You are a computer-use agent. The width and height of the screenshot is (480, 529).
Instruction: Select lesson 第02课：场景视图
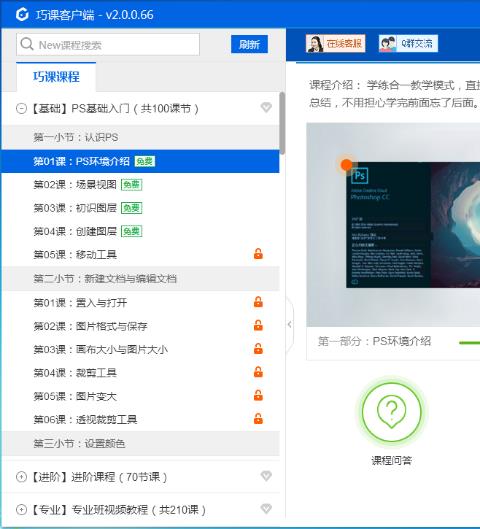(x=140, y=185)
